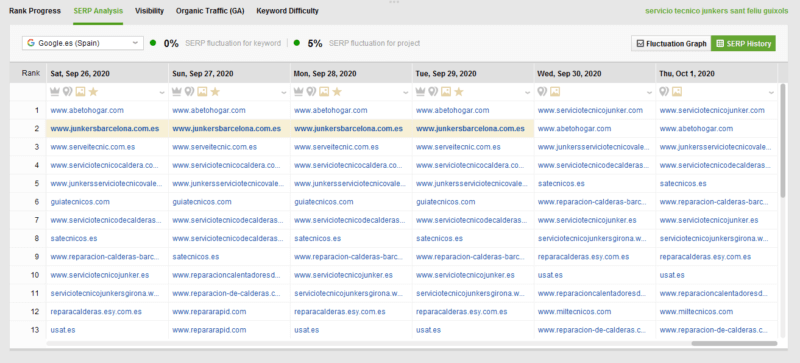Click the star icon under Mon, Sep 28
This screenshot has width=800, height=363.
pos(337,92)
